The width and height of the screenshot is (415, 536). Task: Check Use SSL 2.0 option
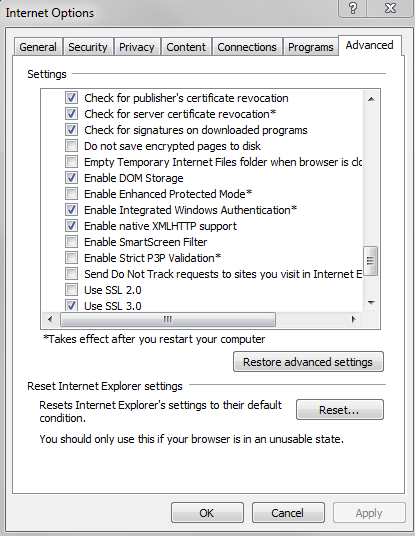click(x=71, y=290)
